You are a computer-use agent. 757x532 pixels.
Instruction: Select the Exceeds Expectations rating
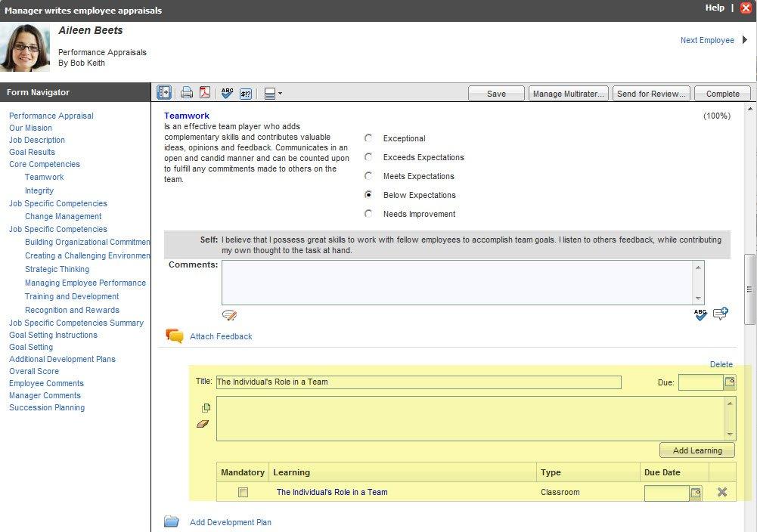368,157
